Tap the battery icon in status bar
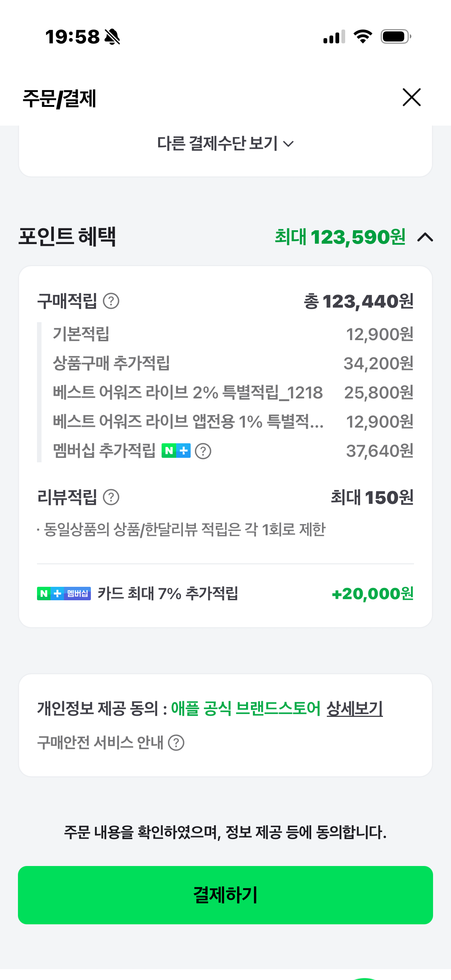451x980 pixels. coord(396,37)
